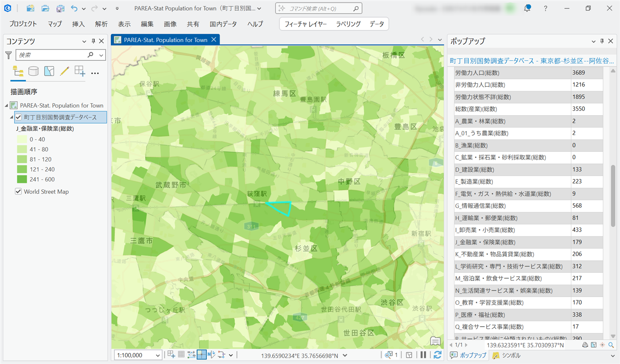The image size is (620, 364).
Task: Switch to List By Data Source view
Action: pos(33,71)
